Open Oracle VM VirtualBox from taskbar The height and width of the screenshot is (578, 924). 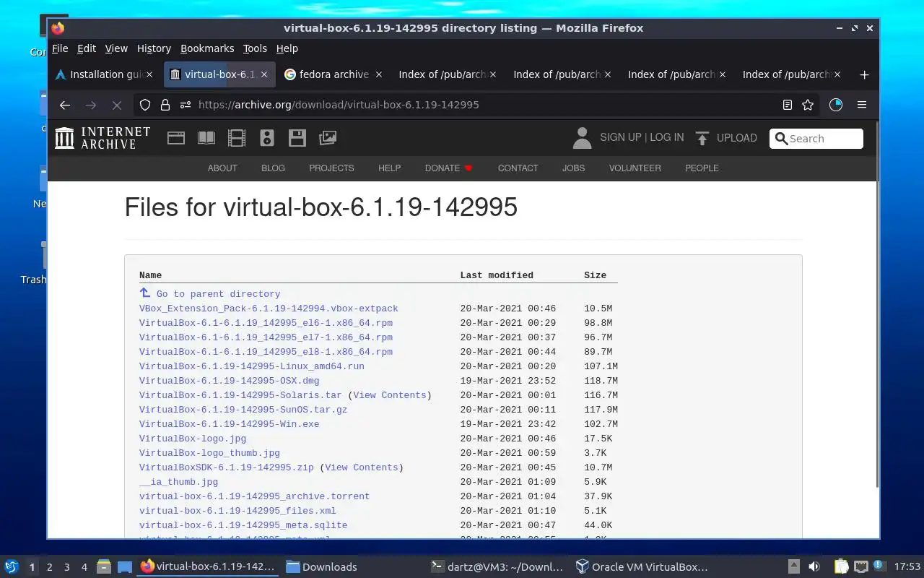click(x=642, y=567)
